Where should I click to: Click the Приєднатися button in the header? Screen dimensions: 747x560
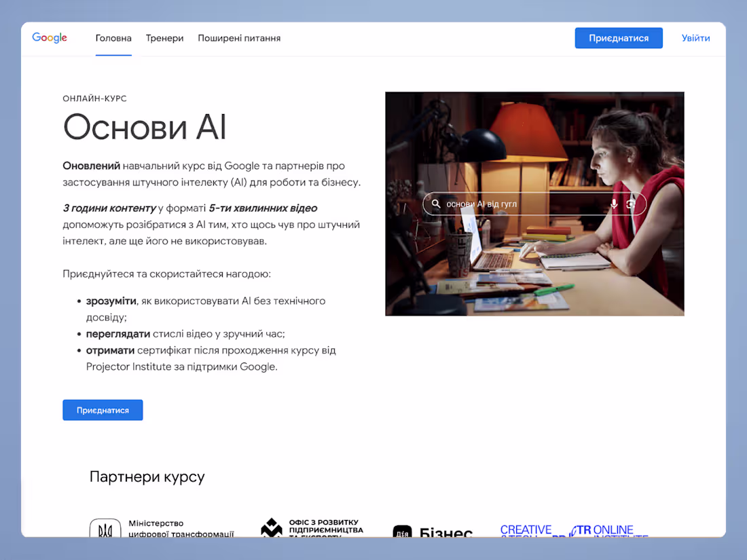click(x=619, y=38)
